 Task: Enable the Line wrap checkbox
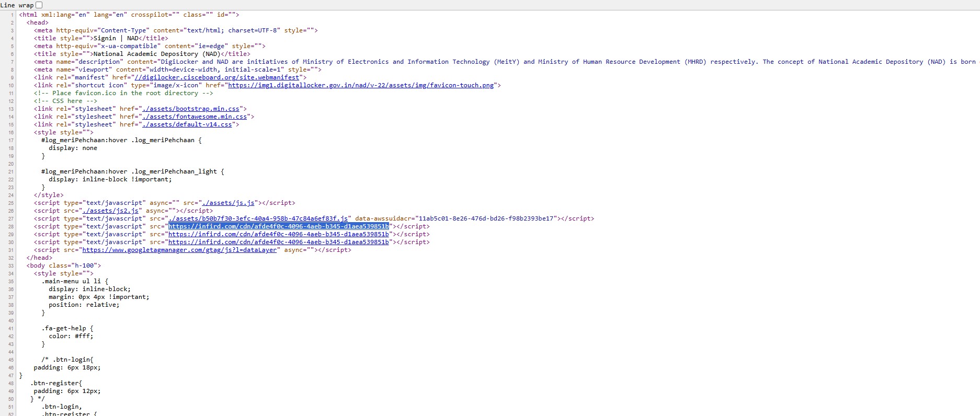[39, 5]
